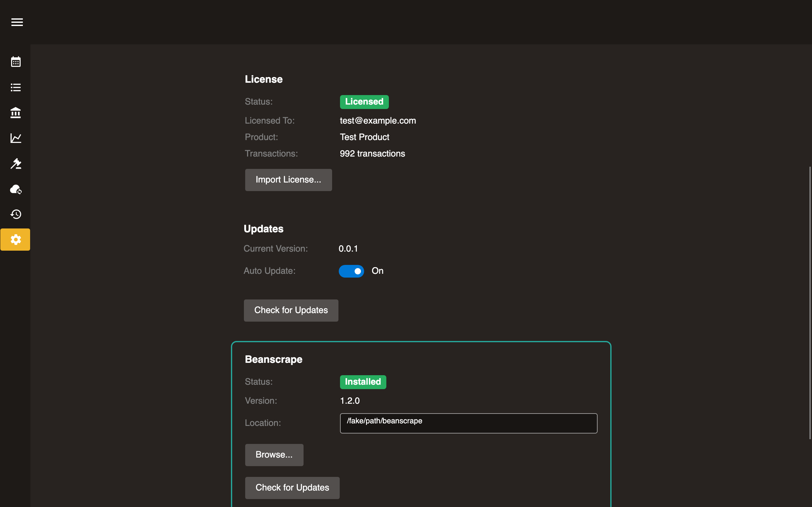Click Check for Updates under Updates
This screenshot has height=507, width=812.
click(x=291, y=310)
